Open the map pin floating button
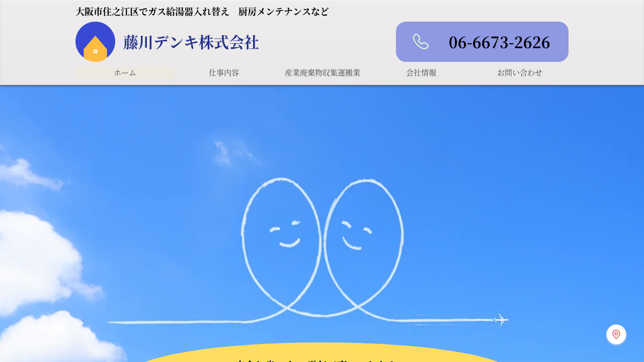644x362 pixels. [616, 334]
